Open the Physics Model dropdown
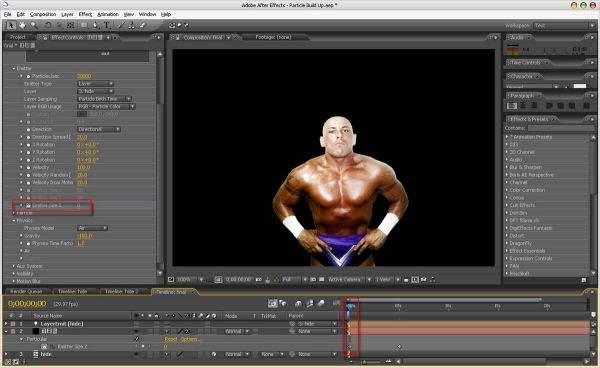600x368 pixels. [x=93, y=228]
